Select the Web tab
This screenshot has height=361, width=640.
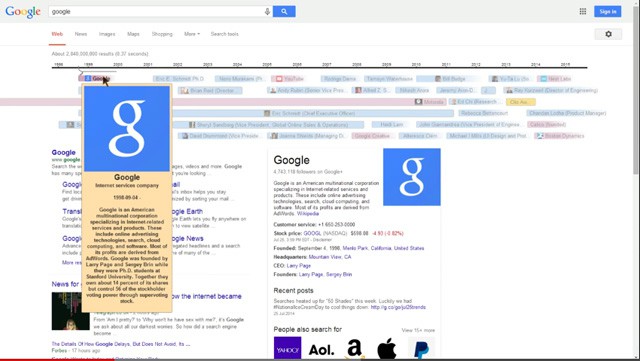(x=57, y=34)
